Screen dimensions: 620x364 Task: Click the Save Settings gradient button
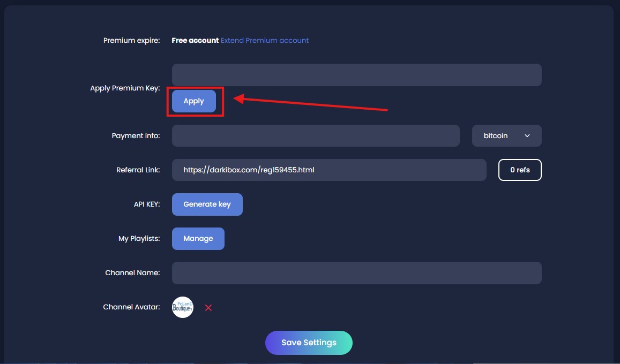tap(309, 343)
